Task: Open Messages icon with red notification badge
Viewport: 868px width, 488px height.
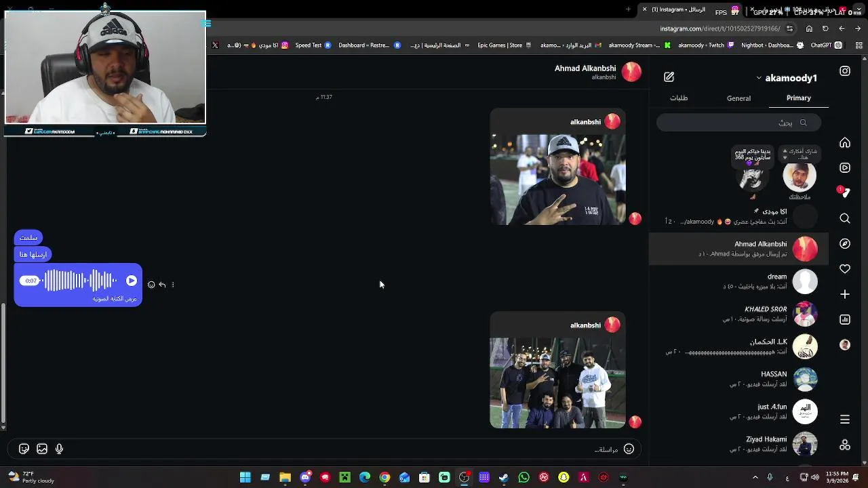Action: 845,193
